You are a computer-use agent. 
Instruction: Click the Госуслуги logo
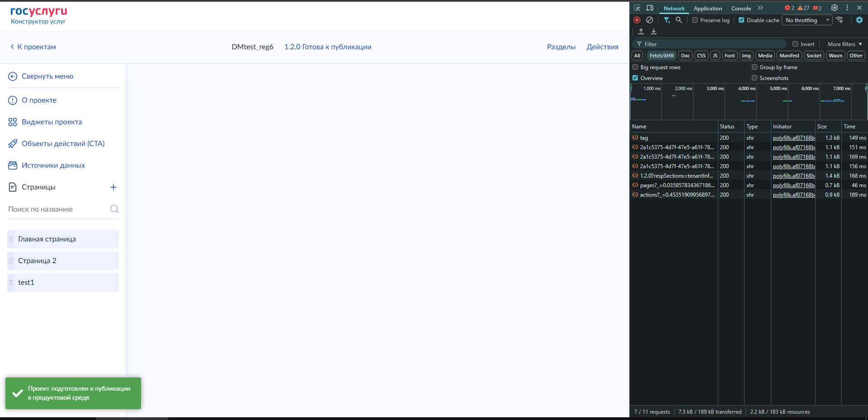click(38, 11)
